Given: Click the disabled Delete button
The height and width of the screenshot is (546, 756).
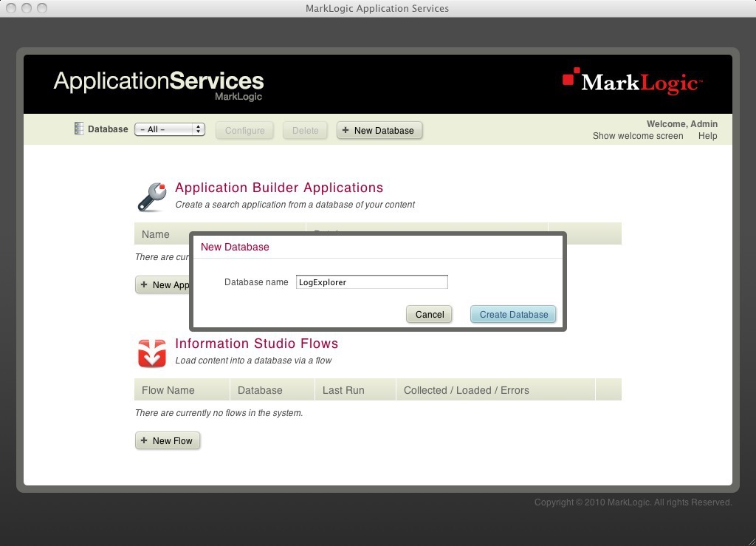Looking at the screenshot, I should coord(305,130).
